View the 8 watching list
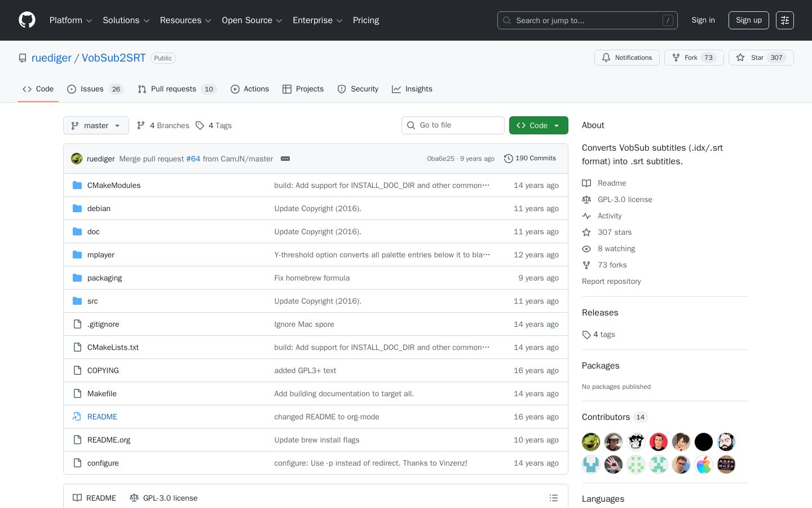 coord(609,248)
